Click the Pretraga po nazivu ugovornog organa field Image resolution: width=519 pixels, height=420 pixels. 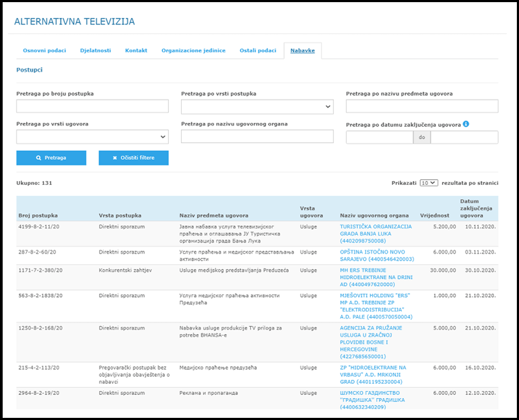[257, 136]
